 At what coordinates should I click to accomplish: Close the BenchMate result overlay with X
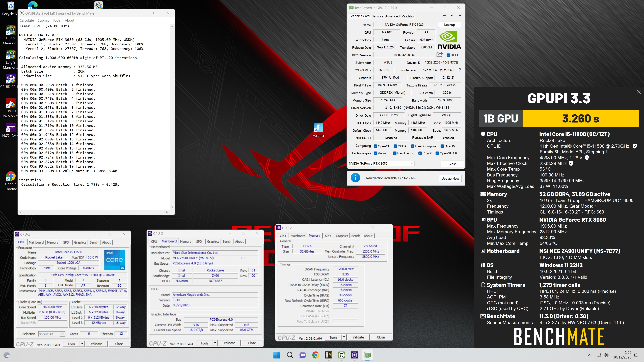(x=638, y=92)
